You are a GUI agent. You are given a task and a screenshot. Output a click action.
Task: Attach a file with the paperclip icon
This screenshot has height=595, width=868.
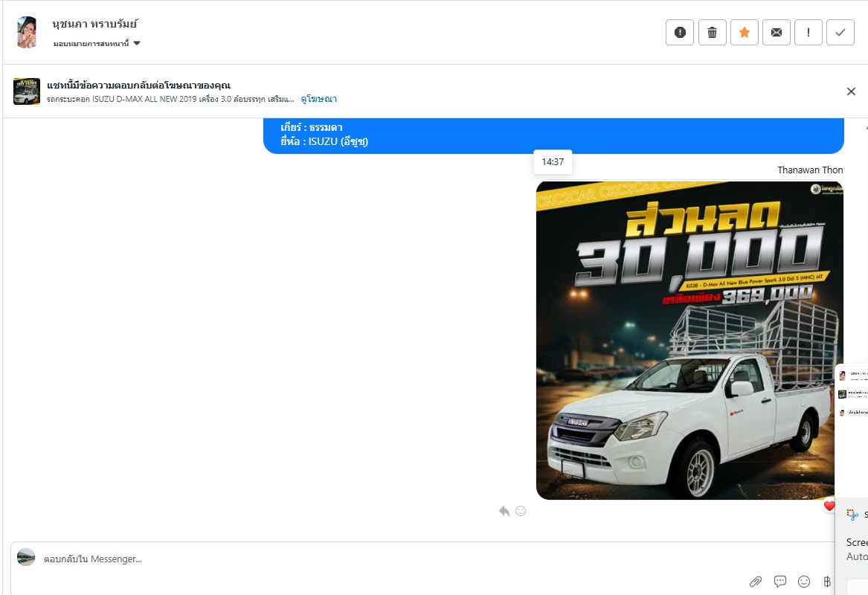[x=756, y=581]
